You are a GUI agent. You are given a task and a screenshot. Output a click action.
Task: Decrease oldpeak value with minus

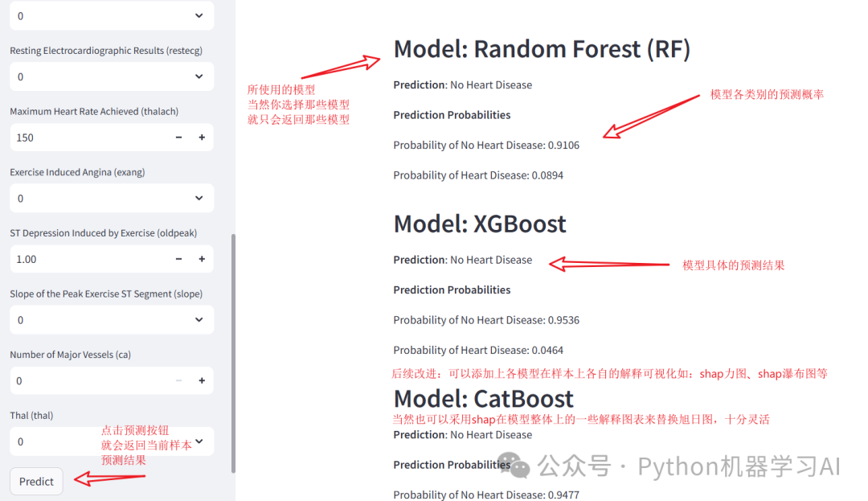(x=178, y=259)
